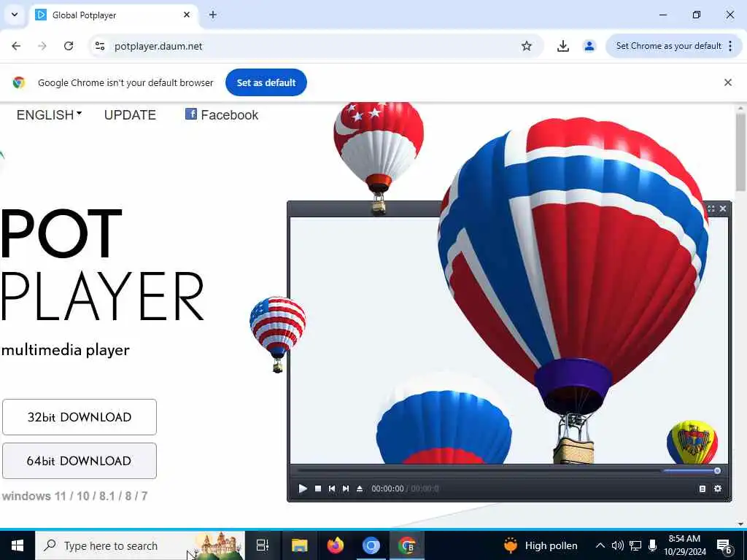Open File Explorer from taskbar
Viewport: 747px width, 560px height.
[x=300, y=545]
